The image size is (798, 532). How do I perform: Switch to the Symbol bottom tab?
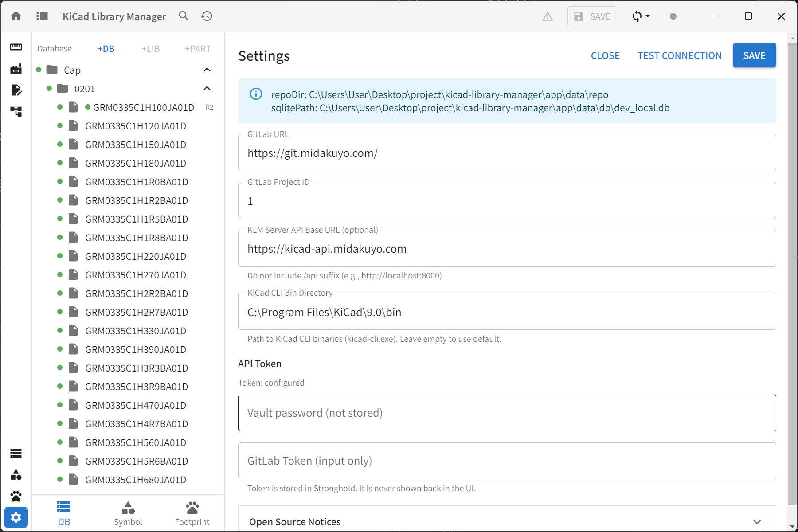coord(128,513)
